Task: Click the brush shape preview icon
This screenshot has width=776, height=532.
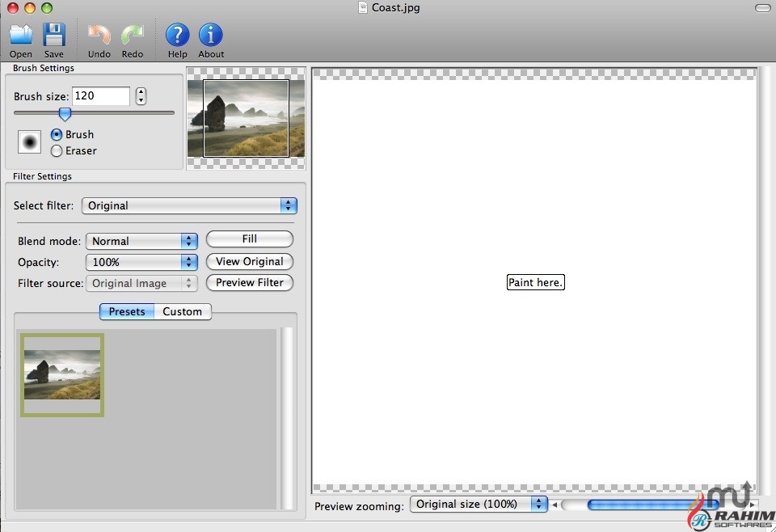Action: [30, 142]
